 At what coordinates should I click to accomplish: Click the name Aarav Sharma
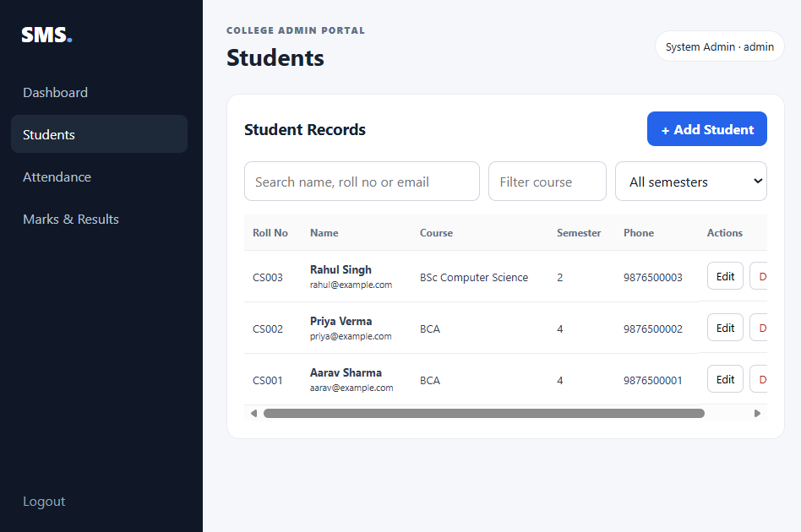point(346,372)
